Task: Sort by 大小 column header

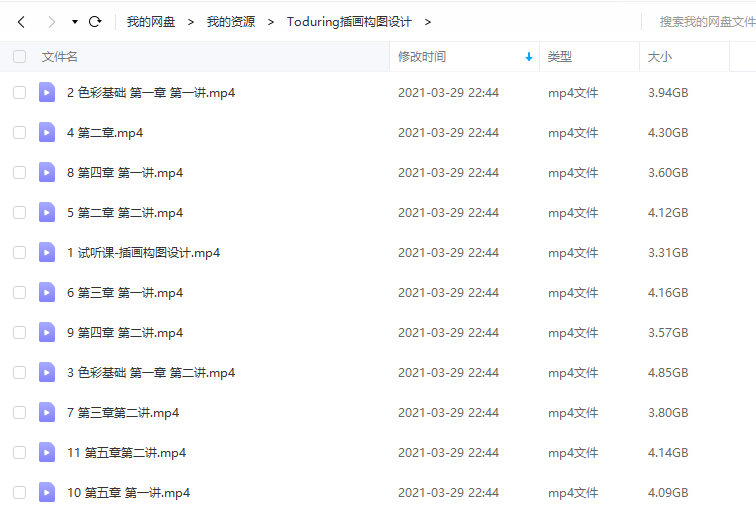Action: point(660,57)
